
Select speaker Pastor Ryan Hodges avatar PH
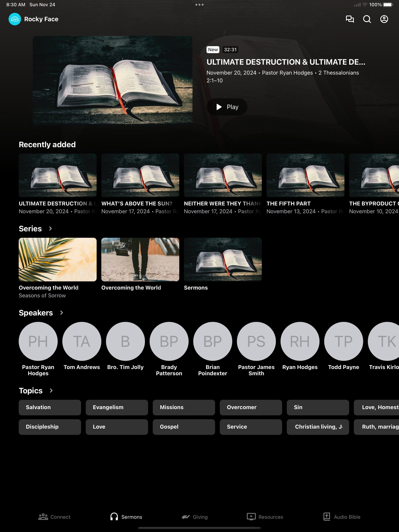click(38, 341)
